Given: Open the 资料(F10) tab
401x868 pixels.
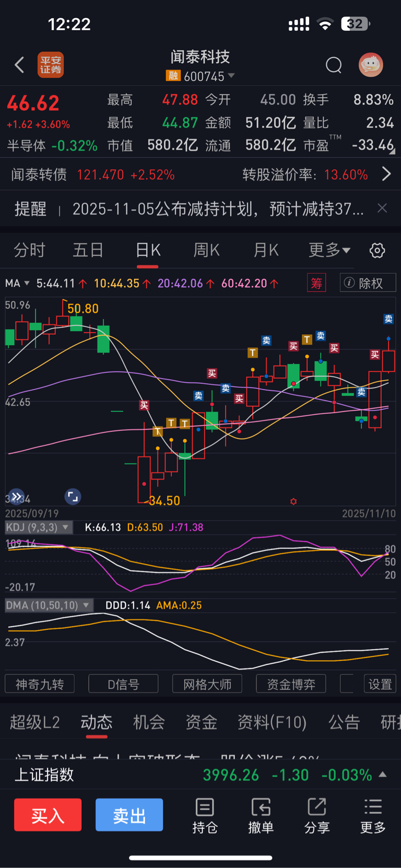Looking at the screenshot, I should (272, 722).
